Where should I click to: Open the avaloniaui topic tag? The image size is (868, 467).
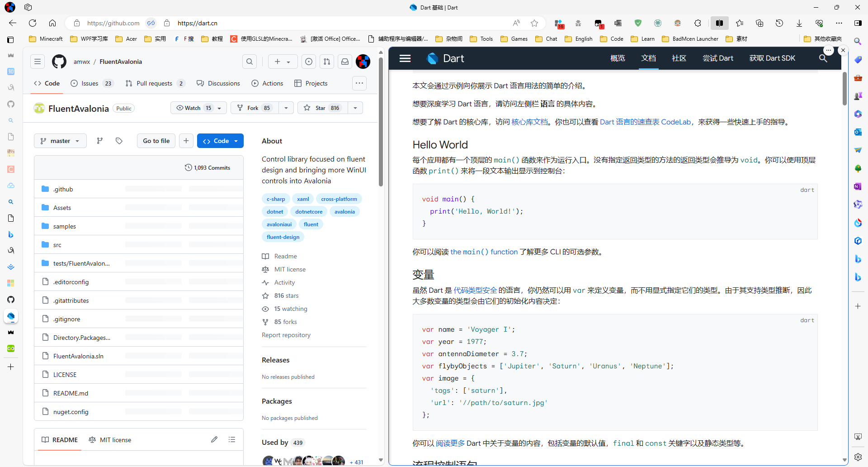279,224
